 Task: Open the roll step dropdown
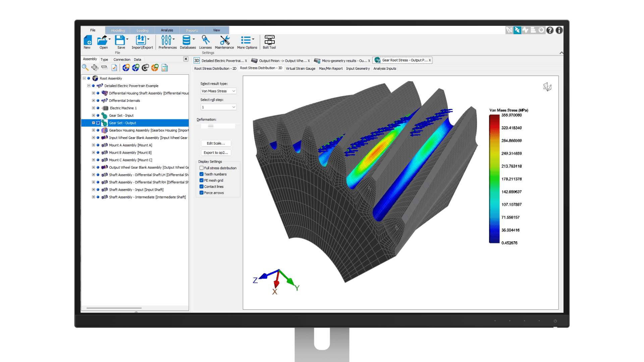click(x=218, y=107)
